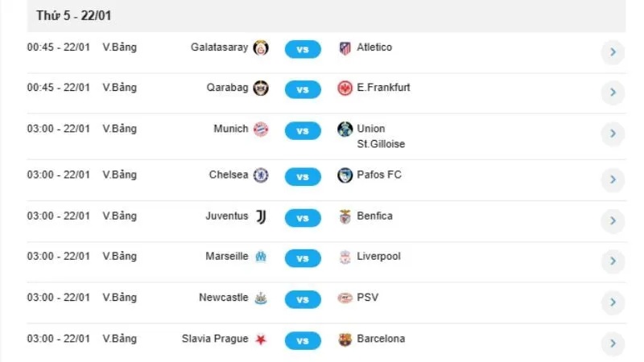The height and width of the screenshot is (362, 644).
Task: Open the Newcastle vs PSV chevron arrow
Action: click(x=613, y=302)
